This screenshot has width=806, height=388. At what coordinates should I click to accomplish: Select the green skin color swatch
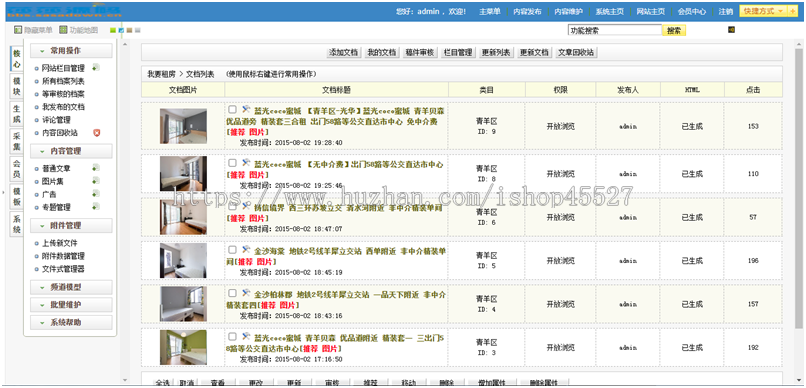pyautogui.click(x=113, y=30)
